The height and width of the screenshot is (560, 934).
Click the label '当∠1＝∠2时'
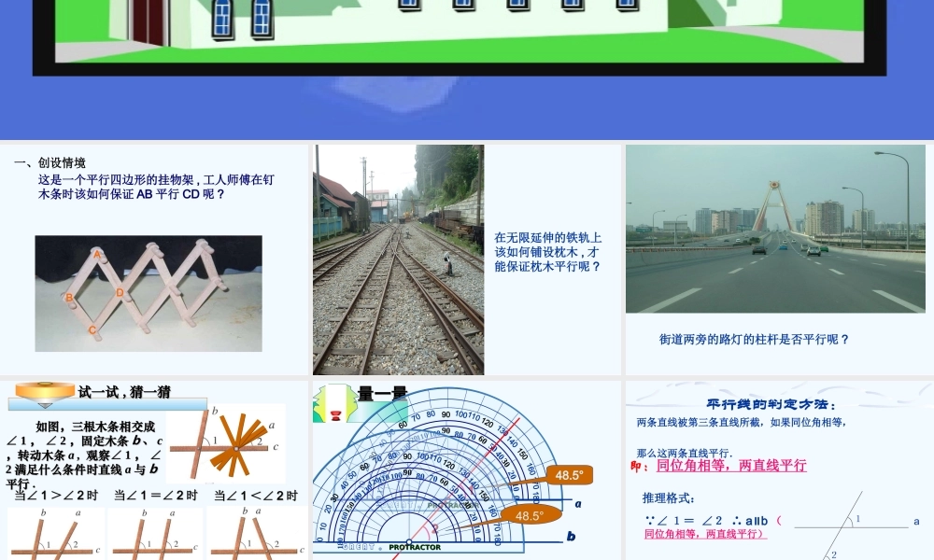(155, 495)
